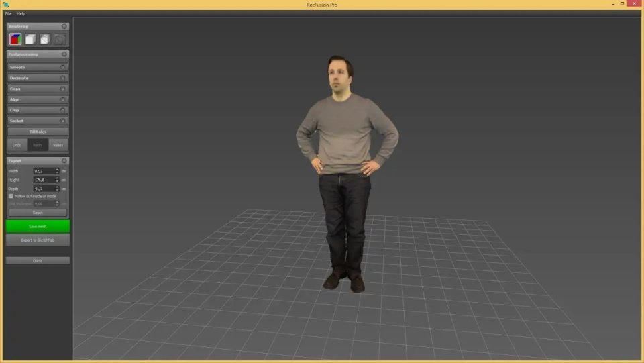Click the green Save mesh button
Viewport: 644px width, 363px height.
tap(38, 226)
